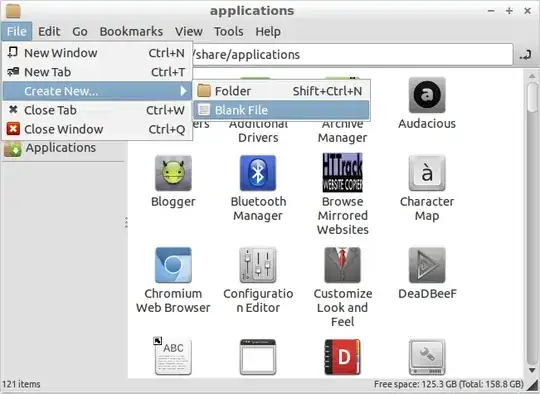Click the folder icon in the title bar
The image size is (540, 394).
click(13, 11)
